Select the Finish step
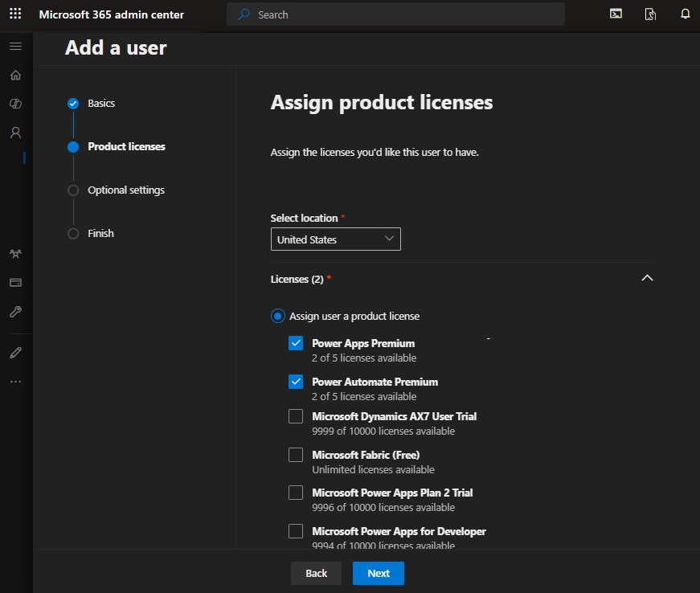The image size is (700, 593). tap(91, 233)
